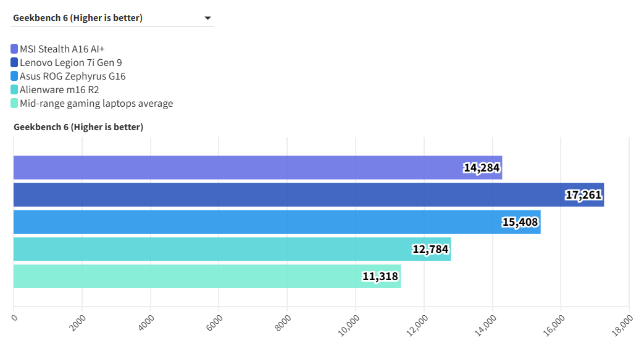Click the MSI Stealth A16 AI+ color swatch
644x343 pixels.
14,49
